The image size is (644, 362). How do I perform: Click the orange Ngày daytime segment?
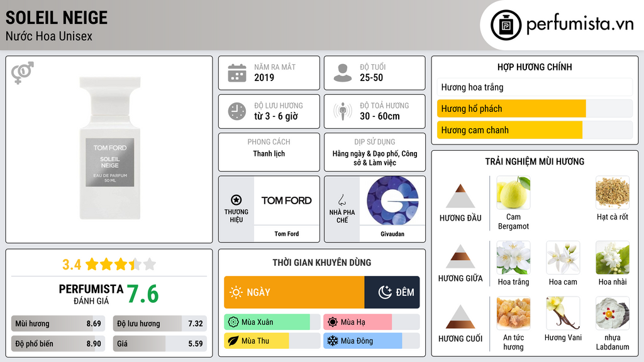[x=294, y=292]
